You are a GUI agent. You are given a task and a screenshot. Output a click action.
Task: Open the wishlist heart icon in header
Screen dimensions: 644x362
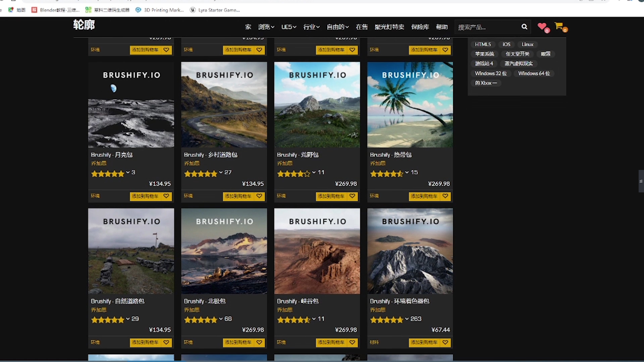point(542,26)
